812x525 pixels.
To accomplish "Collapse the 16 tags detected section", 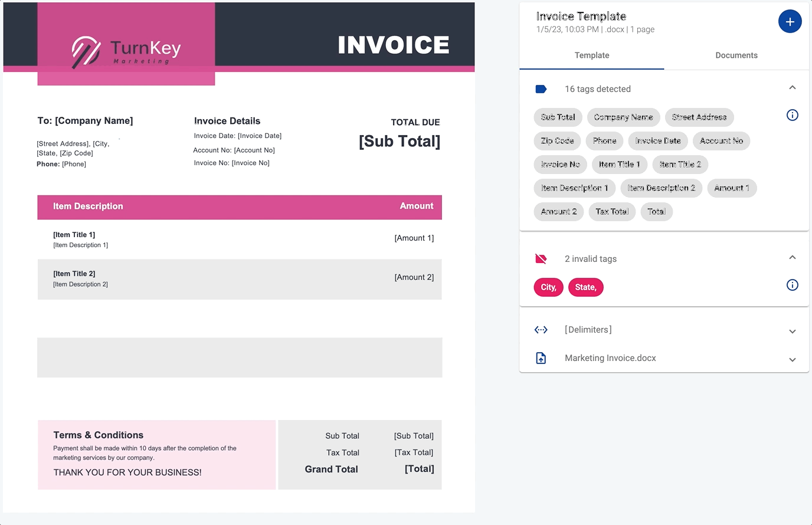I will click(793, 88).
